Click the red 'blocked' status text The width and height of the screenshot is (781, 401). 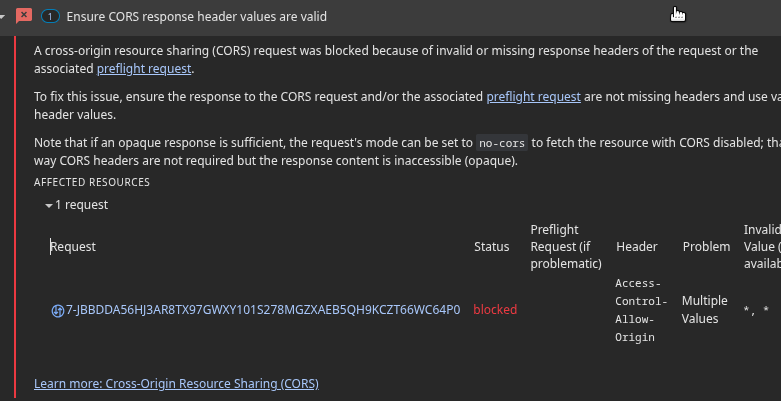(x=495, y=310)
